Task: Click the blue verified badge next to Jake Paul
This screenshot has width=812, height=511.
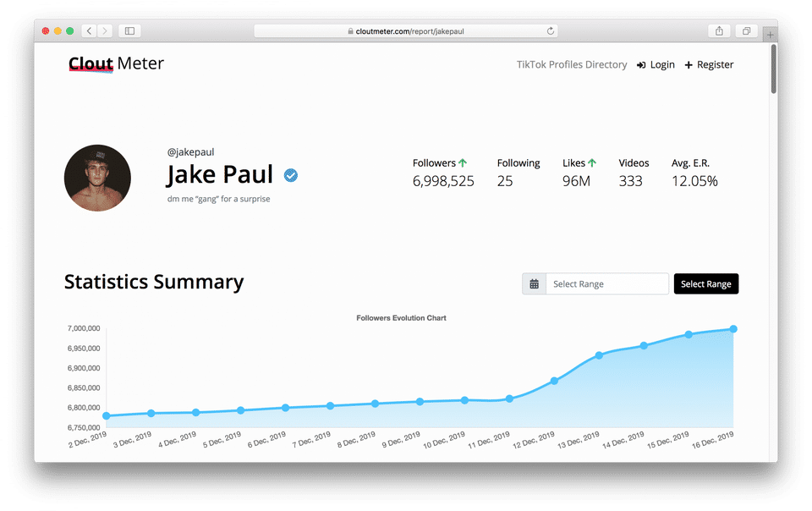Action: 291,175
